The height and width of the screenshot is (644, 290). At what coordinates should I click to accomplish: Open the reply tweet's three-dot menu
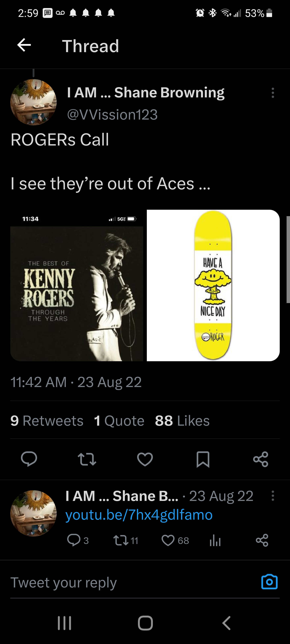click(273, 495)
